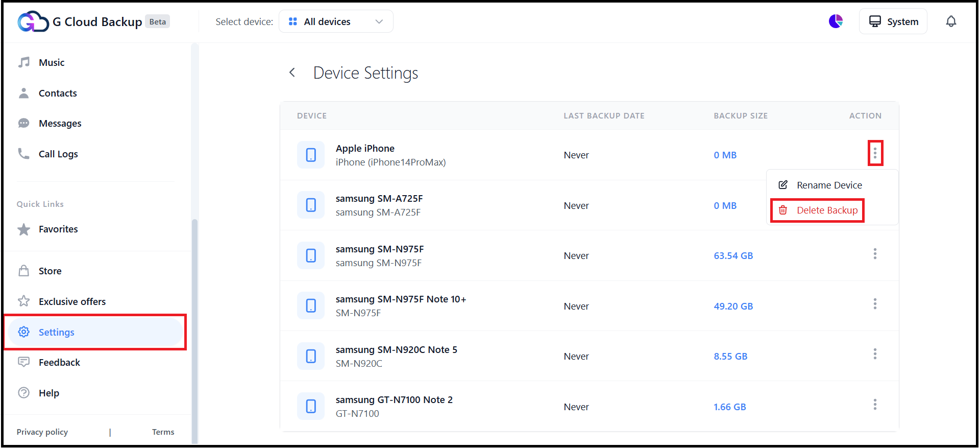Click the Apple iPhone device name
Viewport: 980px width, 448px height.
365,148
